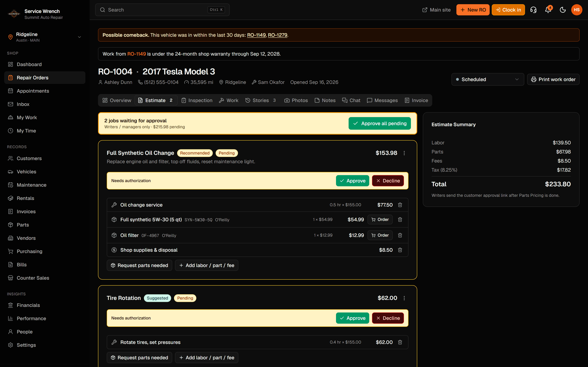Approve the Tire Rotation job
The width and height of the screenshot is (588, 367).
click(353, 318)
